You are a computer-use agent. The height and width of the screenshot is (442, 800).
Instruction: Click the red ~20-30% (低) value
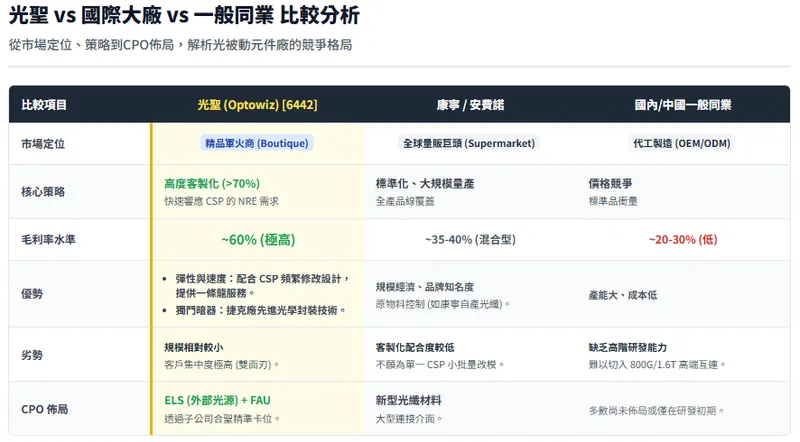pyautogui.click(x=683, y=239)
